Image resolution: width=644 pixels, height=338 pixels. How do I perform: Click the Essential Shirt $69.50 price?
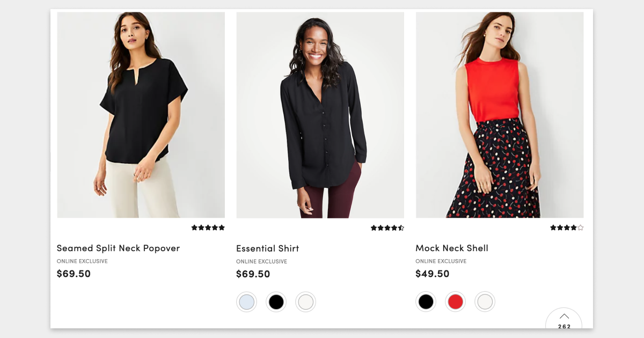tap(253, 274)
